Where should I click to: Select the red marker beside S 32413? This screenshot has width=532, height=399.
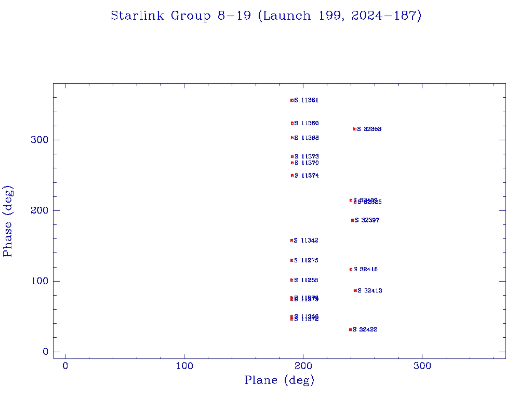click(x=355, y=291)
